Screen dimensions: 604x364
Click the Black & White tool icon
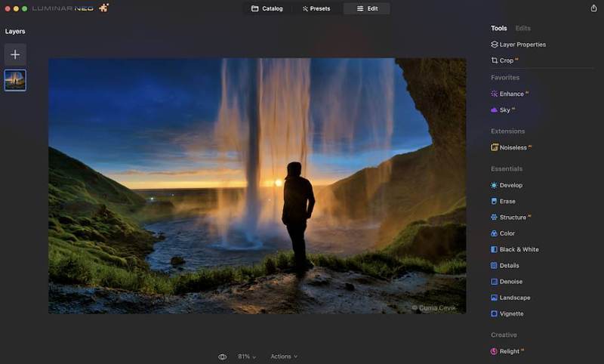click(495, 249)
